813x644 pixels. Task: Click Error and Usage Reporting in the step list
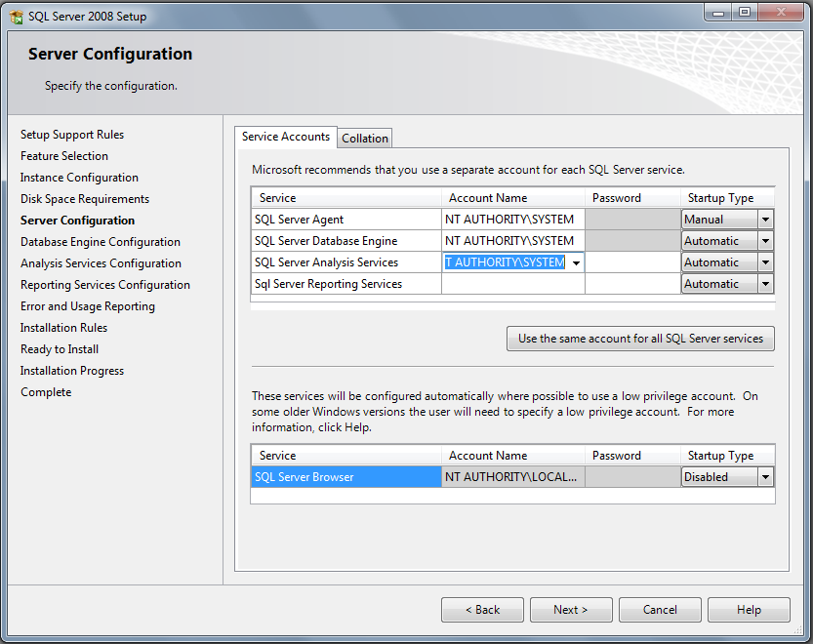coord(88,306)
